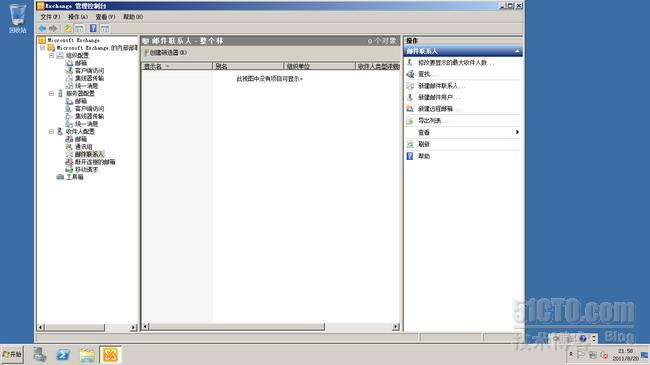Open the Recycle Bin desktop icon

[x=17, y=19]
